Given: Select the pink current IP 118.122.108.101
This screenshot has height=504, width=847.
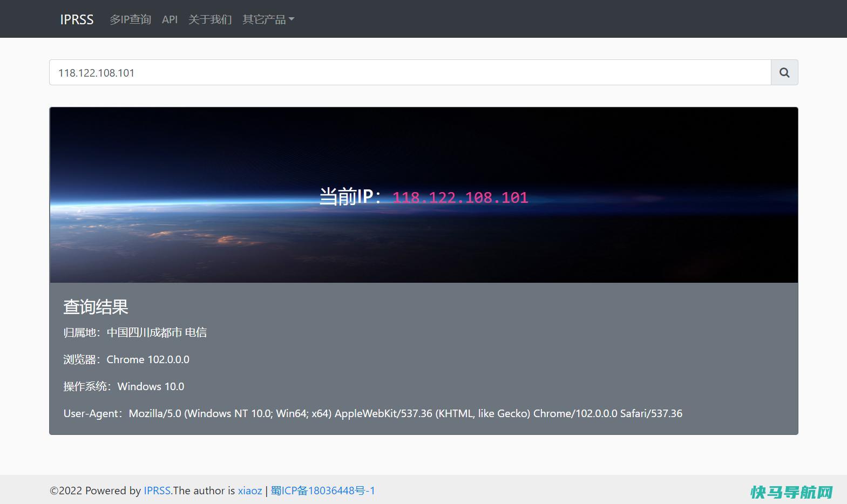Looking at the screenshot, I should [460, 197].
